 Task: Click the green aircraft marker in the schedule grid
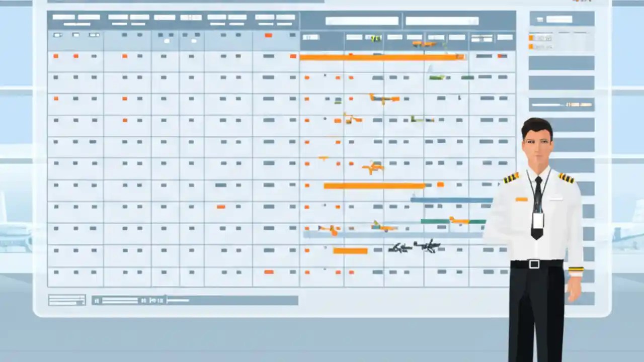(x=437, y=78)
